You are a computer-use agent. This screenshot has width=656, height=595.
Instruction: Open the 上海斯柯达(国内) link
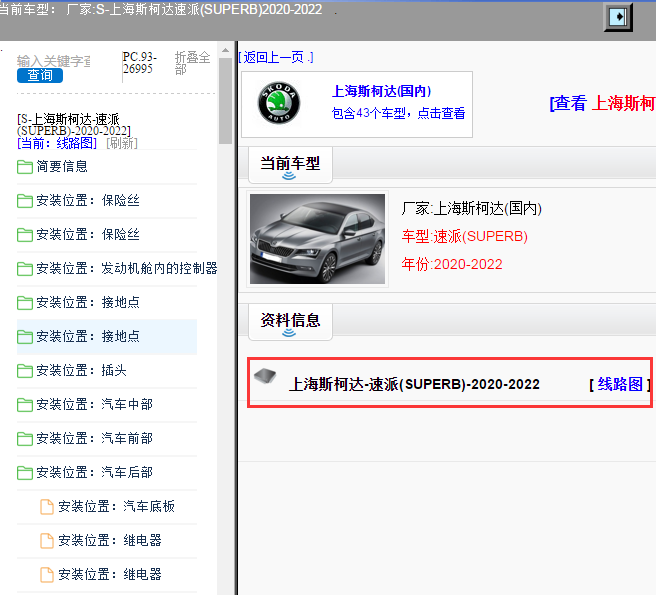pos(382,91)
